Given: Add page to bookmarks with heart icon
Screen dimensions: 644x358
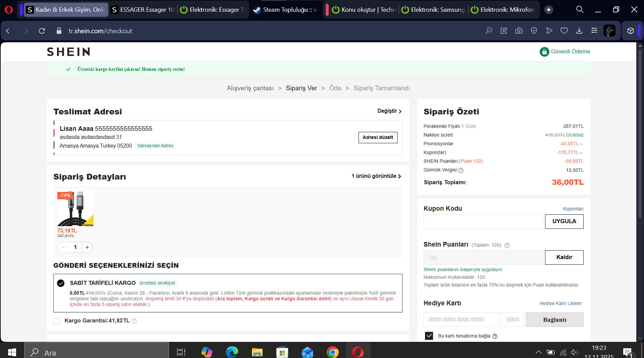Looking at the screenshot, I should [x=564, y=31].
